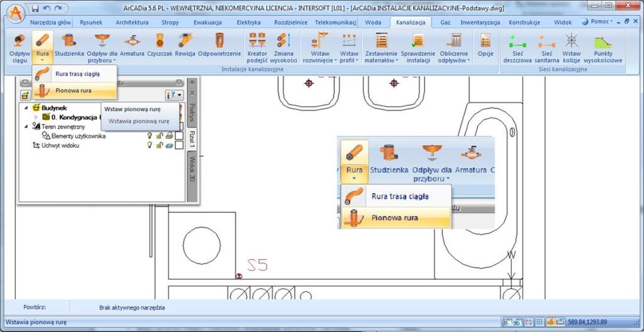644x332 pixels.
Task: Launch Kreator podejść
Action: 257,48
